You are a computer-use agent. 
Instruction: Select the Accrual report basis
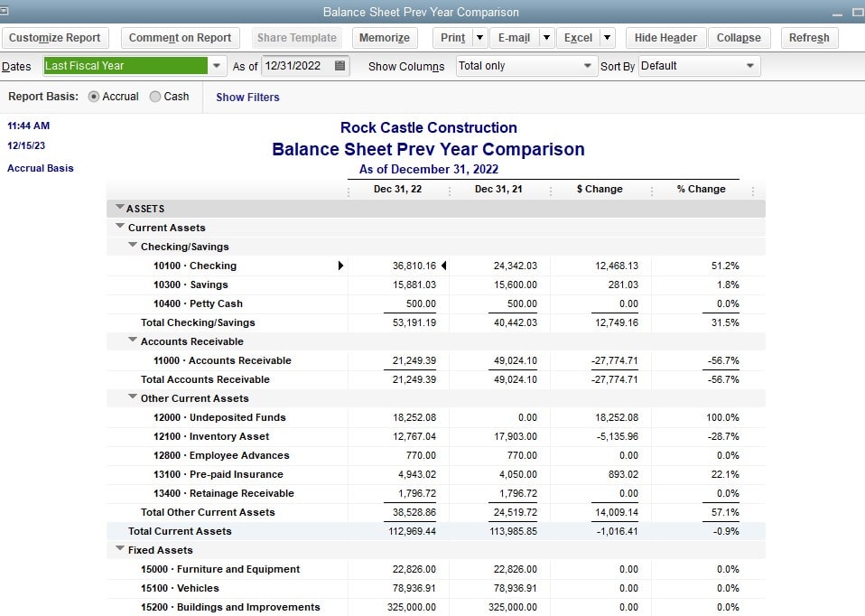[x=94, y=97]
